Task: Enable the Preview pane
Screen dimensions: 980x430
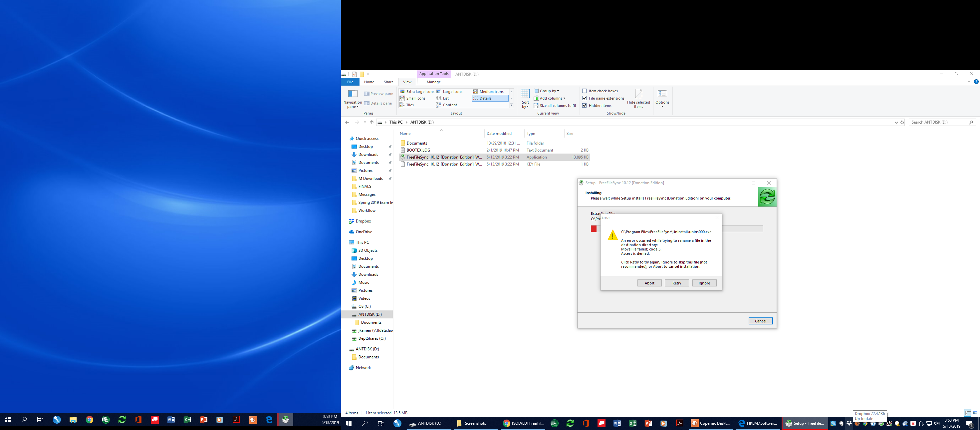Action: [378, 94]
